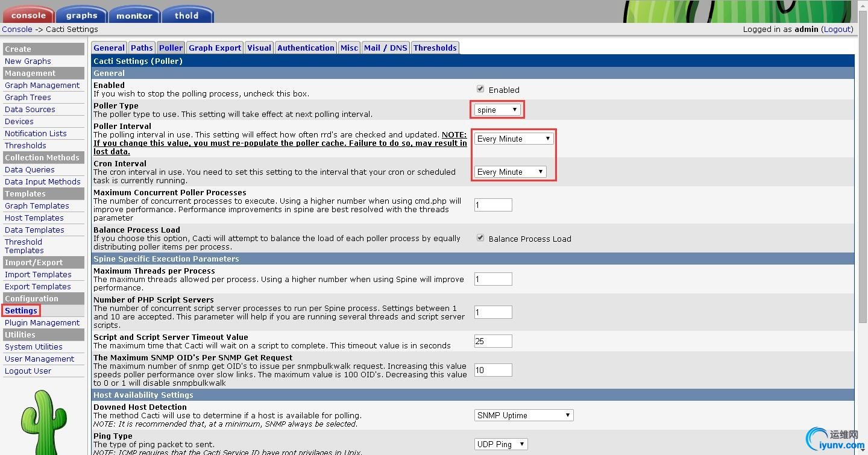This screenshot has width=868, height=455.
Task: Click the Script Server Timeout Value field
Action: point(493,341)
